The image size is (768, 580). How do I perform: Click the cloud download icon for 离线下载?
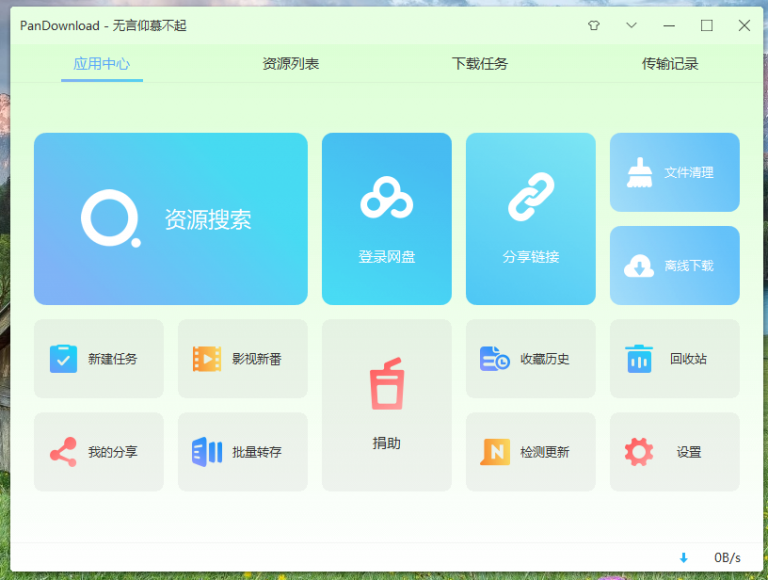click(639, 266)
